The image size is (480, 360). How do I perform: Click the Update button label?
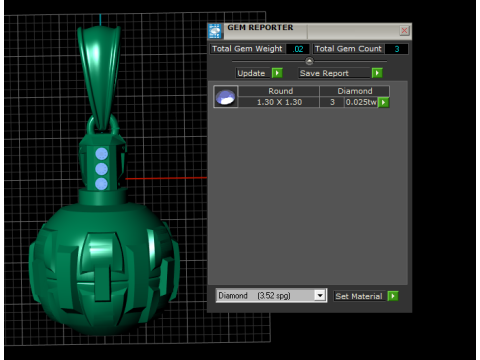point(253,73)
